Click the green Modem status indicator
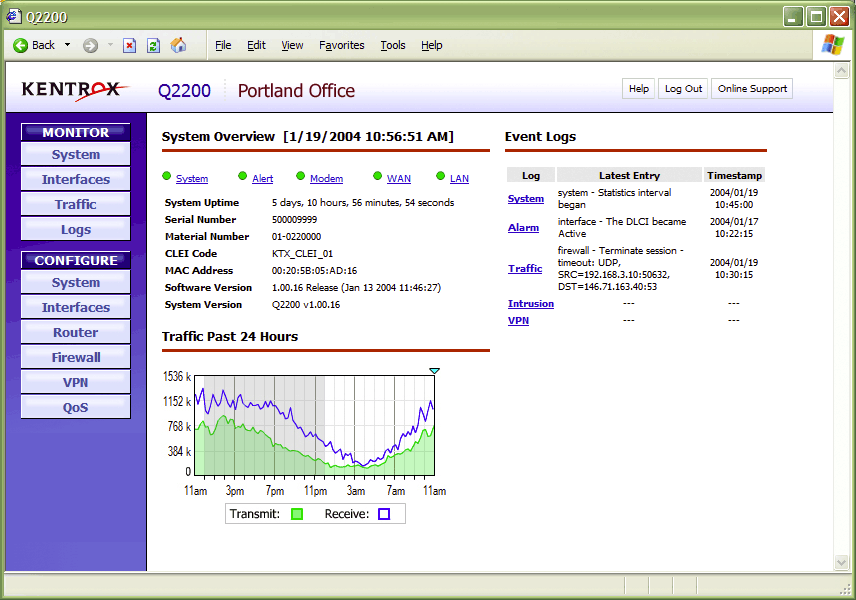The width and height of the screenshot is (856, 600). (301, 177)
